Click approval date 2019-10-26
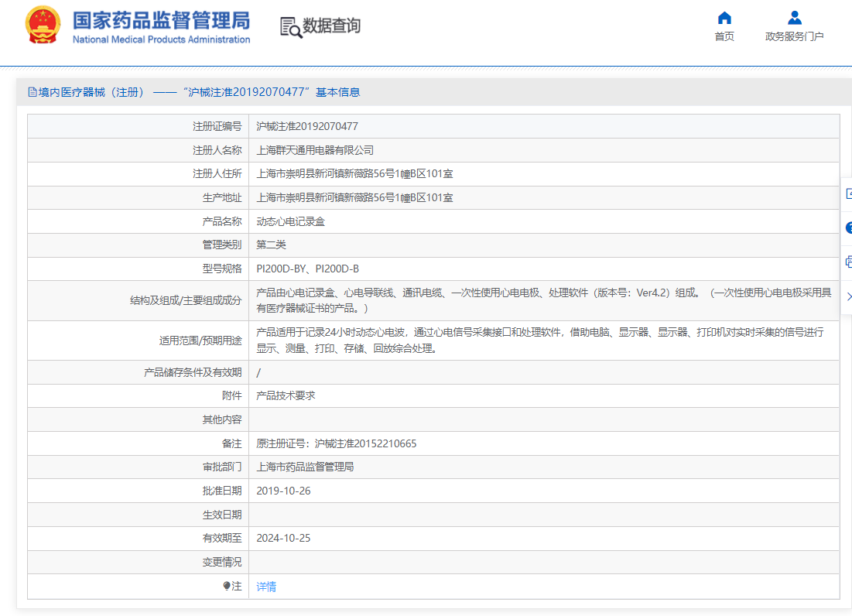The height and width of the screenshot is (616, 852). click(x=284, y=491)
